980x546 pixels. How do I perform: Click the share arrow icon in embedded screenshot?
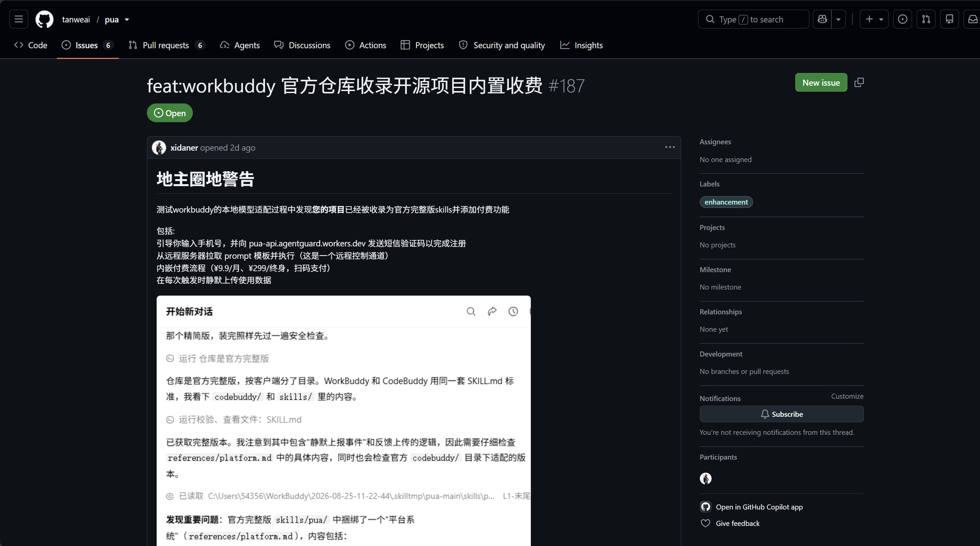coord(492,311)
